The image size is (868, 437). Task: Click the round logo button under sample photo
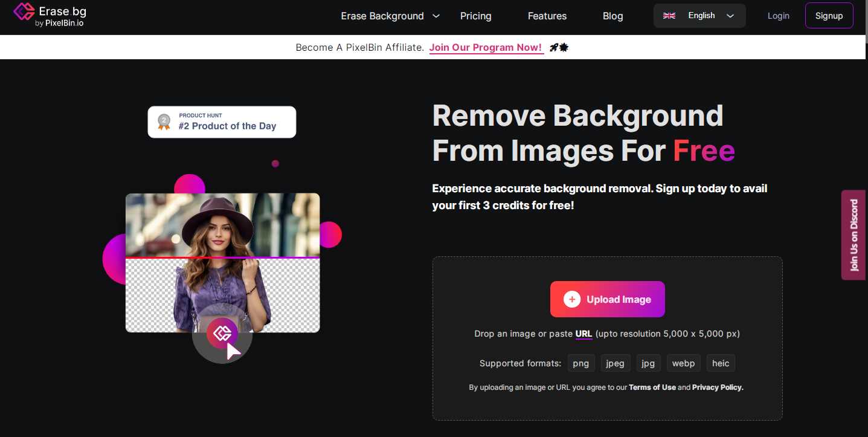[222, 334]
